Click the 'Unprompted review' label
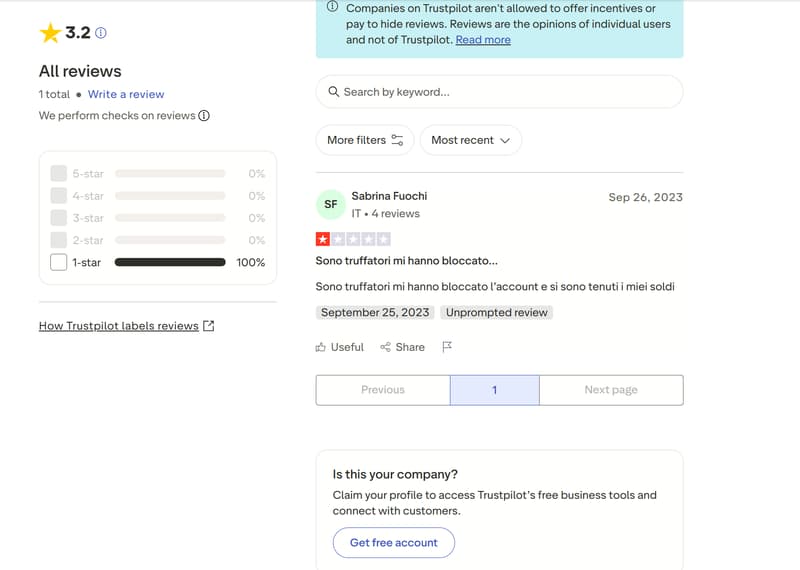 496,312
